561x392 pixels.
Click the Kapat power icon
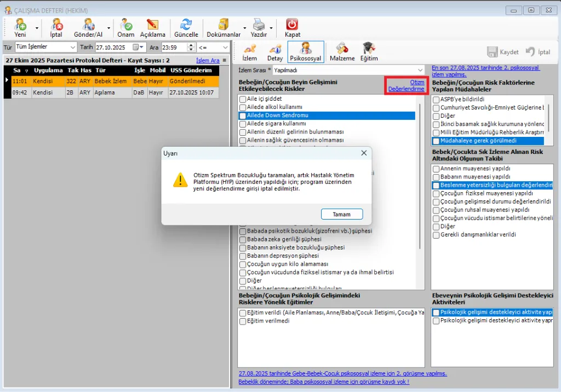tap(293, 28)
